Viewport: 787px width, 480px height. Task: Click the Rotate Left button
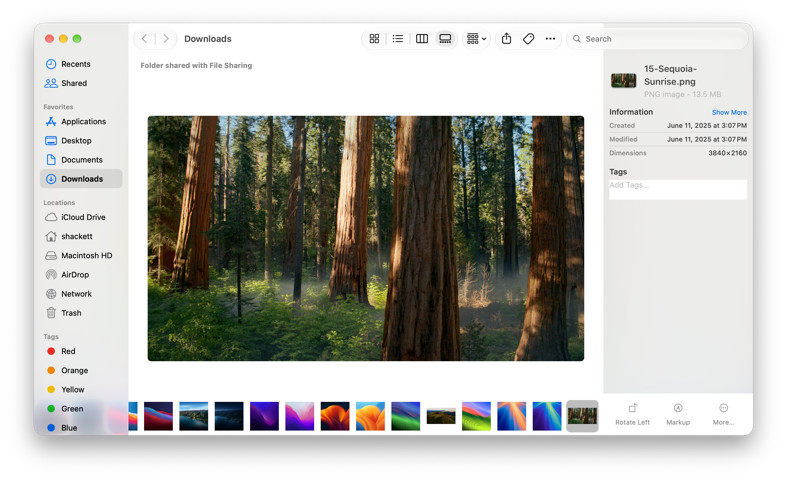tap(632, 415)
